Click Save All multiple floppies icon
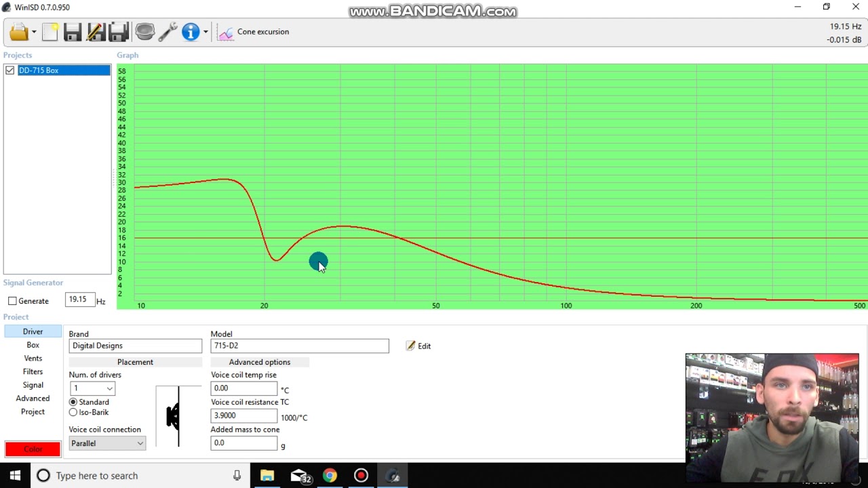868x488 pixels. [119, 32]
